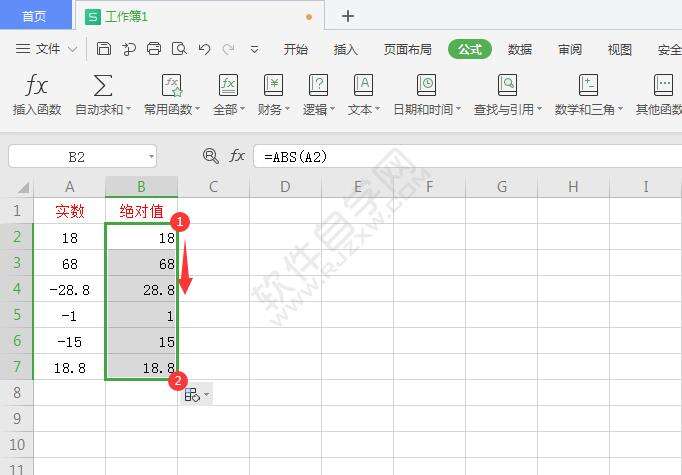Click cell A5 containing -1
The image size is (682, 475).
(70, 315)
